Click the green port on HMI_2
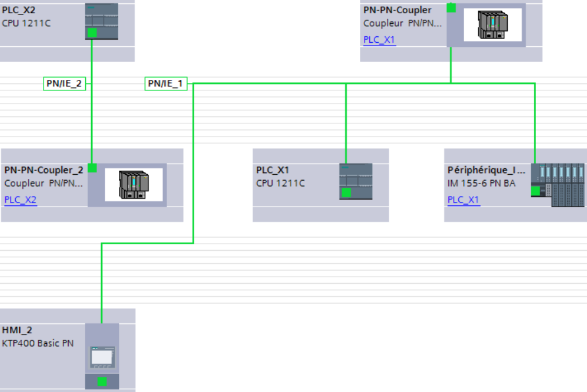The image size is (587, 392). [x=102, y=381]
